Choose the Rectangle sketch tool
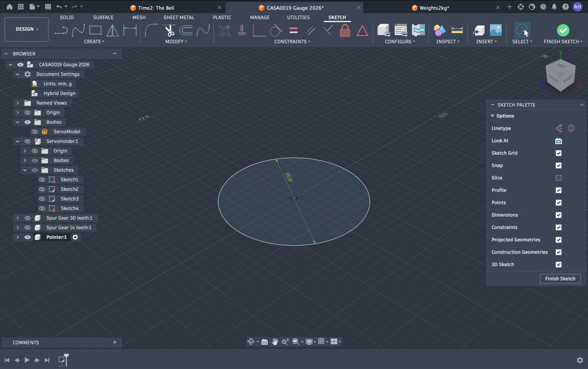The width and height of the screenshot is (588, 369). coord(95,30)
